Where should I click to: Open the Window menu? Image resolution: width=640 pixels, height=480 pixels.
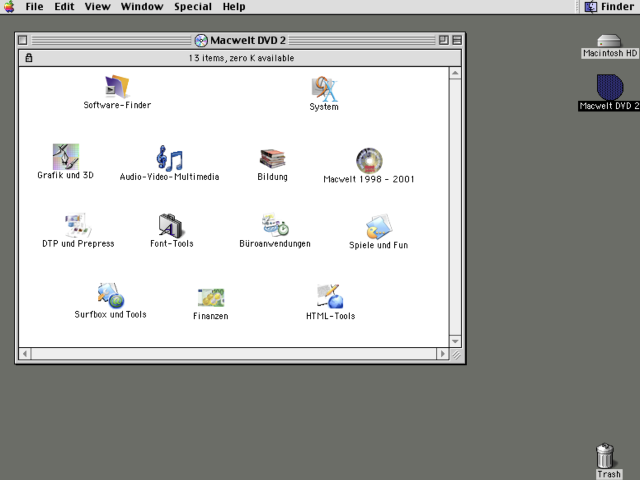pyautogui.click(x=142, y=7)
